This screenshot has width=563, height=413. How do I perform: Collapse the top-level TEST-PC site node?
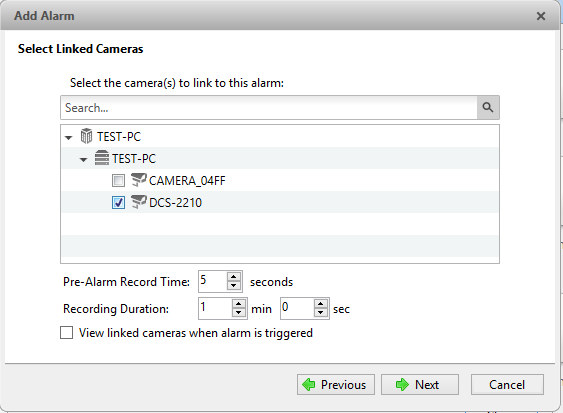point(69,137)
